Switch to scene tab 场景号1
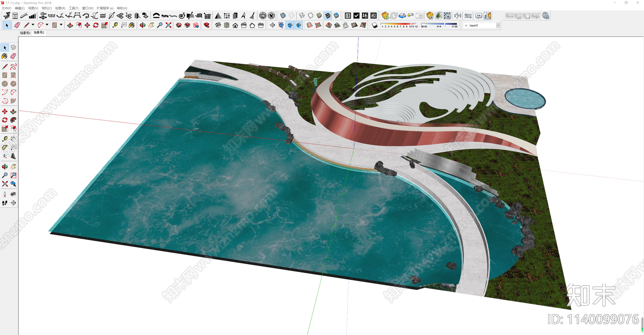644x335 pixels. point(25,33)
